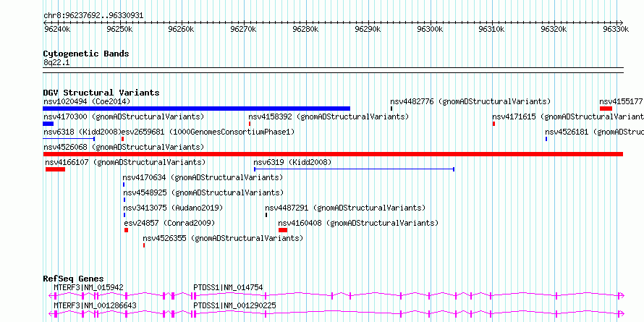Click the nsv4171615 variant label
644x322 pixels.
[568, 116]
